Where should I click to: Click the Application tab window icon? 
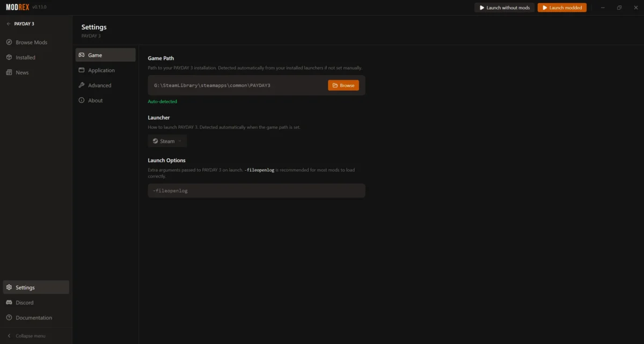coord(82,70)
